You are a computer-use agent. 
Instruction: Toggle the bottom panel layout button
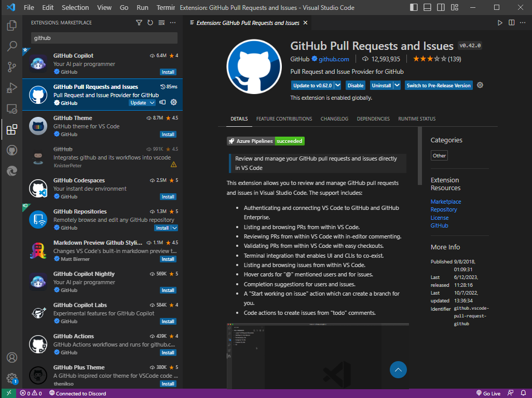(x=427, y=7)
